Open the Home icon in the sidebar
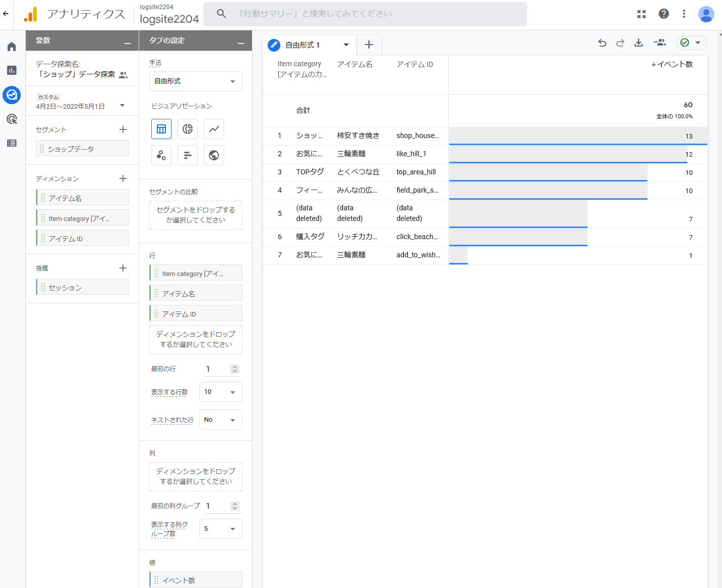This screenshot has width=722, height=588. tap(12, 47)
